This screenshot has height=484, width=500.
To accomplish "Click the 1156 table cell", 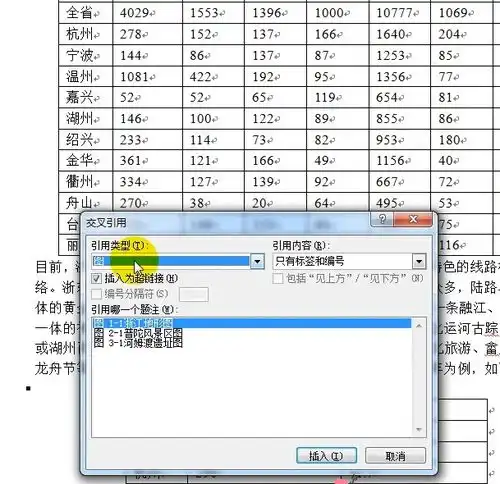I will pyautogui.click(x=400, y=161).
